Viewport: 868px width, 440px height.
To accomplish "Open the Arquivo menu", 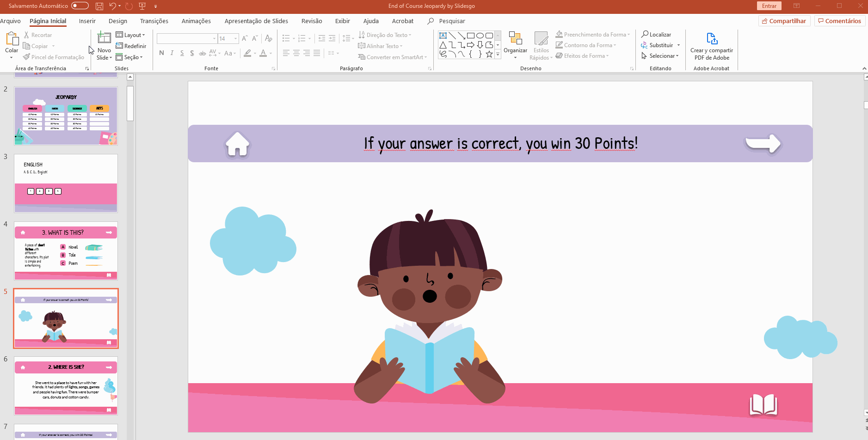I will click(x=10, y=21).
